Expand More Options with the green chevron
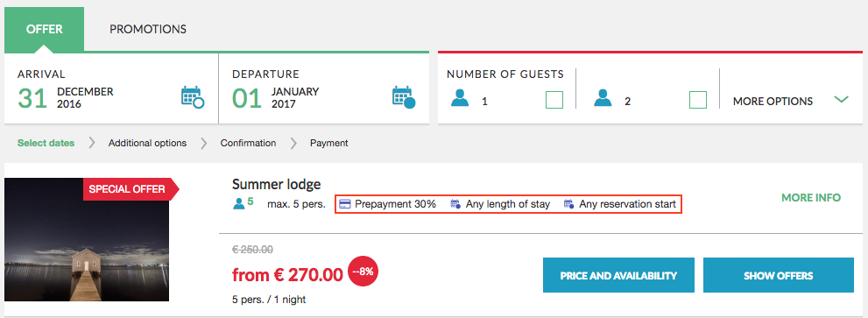The image size is (868, 318). [x=841, y=100]
